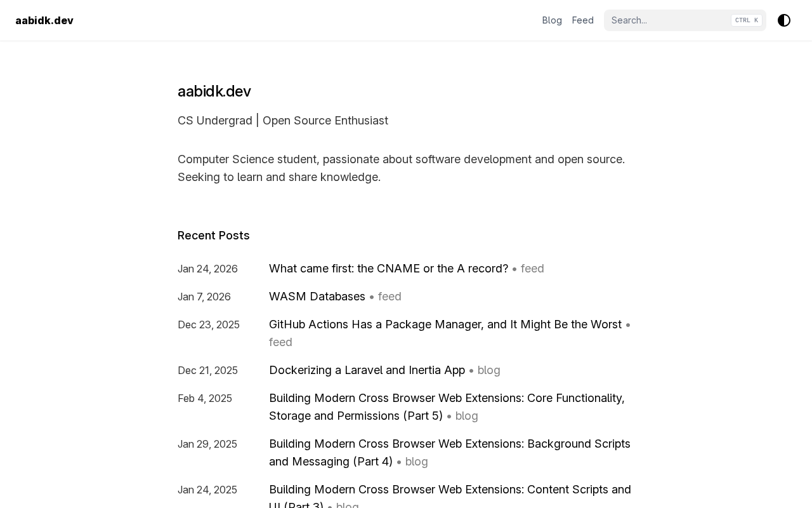Open the WASM Databases post
812x508 pixels.
pos(317,297)
